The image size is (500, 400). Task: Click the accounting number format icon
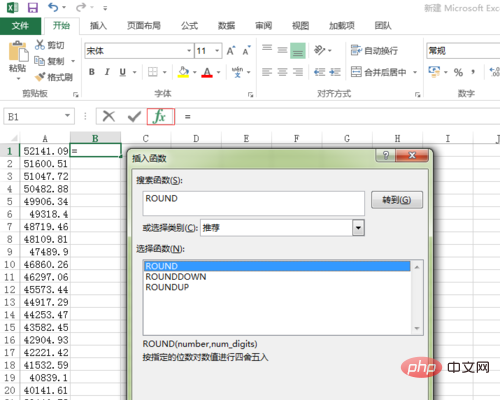tap(434, 71)
